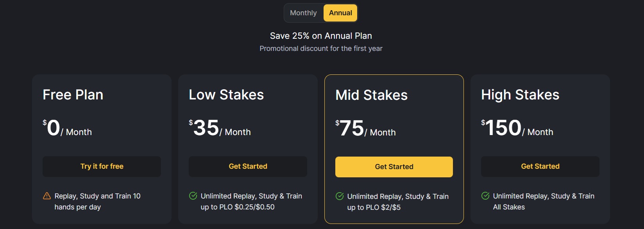644x229 pixels.
Task: Select the Low Stakes card title
Action: (x=226, y=95)
